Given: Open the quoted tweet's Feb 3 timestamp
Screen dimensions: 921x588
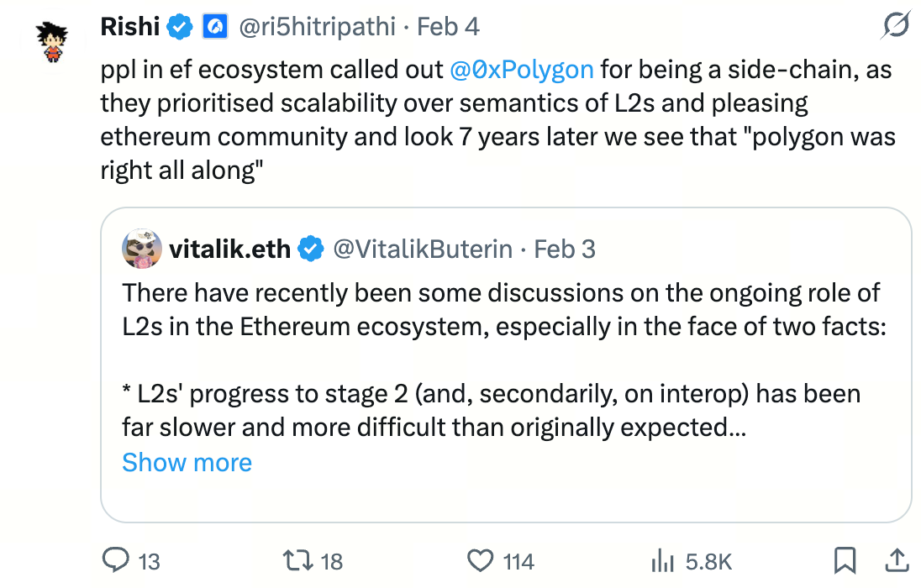Looking at the screenshot, I should [x=565, y=249].
